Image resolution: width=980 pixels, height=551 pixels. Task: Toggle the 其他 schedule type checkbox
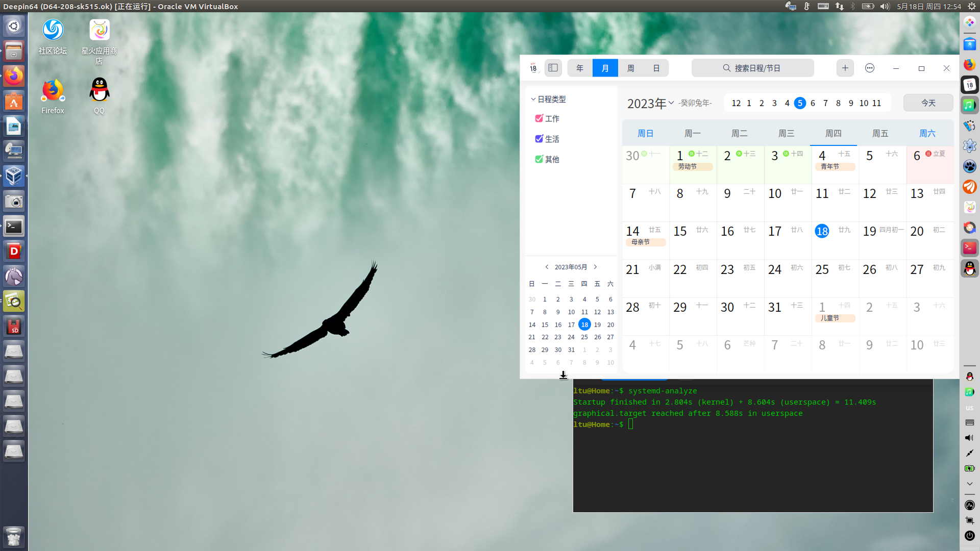[x=539, y=159]
